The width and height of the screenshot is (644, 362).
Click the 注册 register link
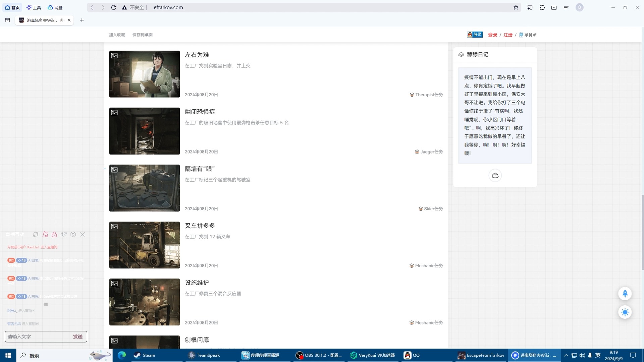[x=508, y=35]
